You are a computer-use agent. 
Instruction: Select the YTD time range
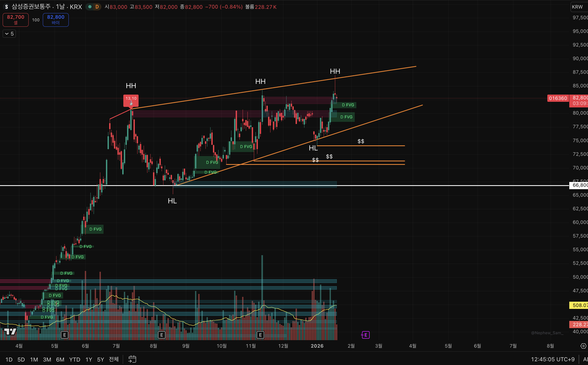tap(75, 359)
